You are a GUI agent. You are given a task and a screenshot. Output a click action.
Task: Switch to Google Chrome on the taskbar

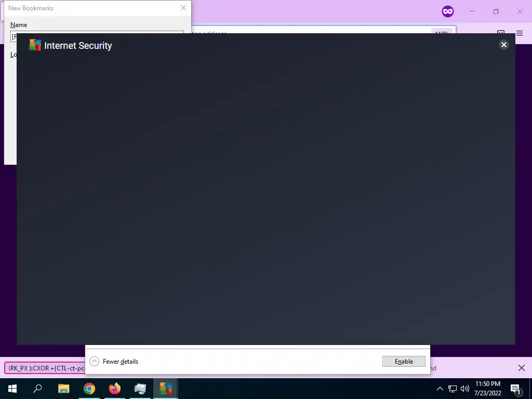[x=89, y=389]
